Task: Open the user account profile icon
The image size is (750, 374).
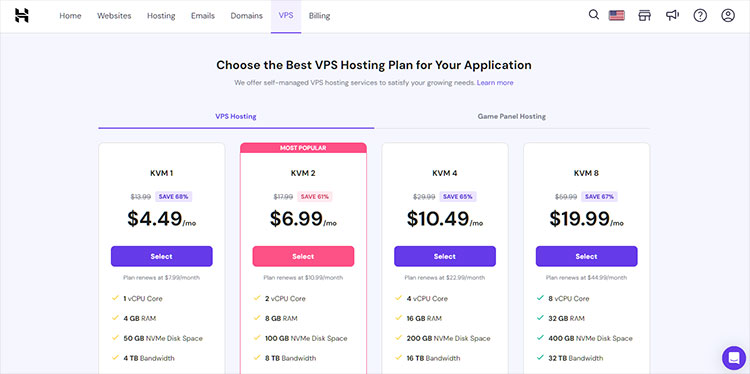Action: click(728, 15)
